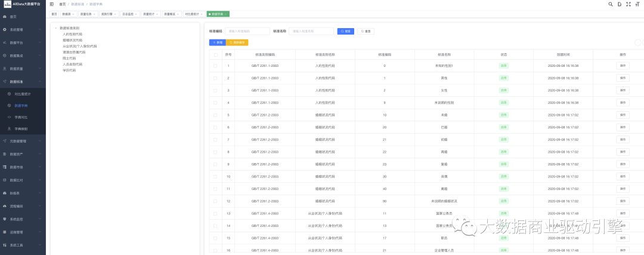Select the checkbox for row 5
Screen dimensions: 644x255
(x=215, y=115)
